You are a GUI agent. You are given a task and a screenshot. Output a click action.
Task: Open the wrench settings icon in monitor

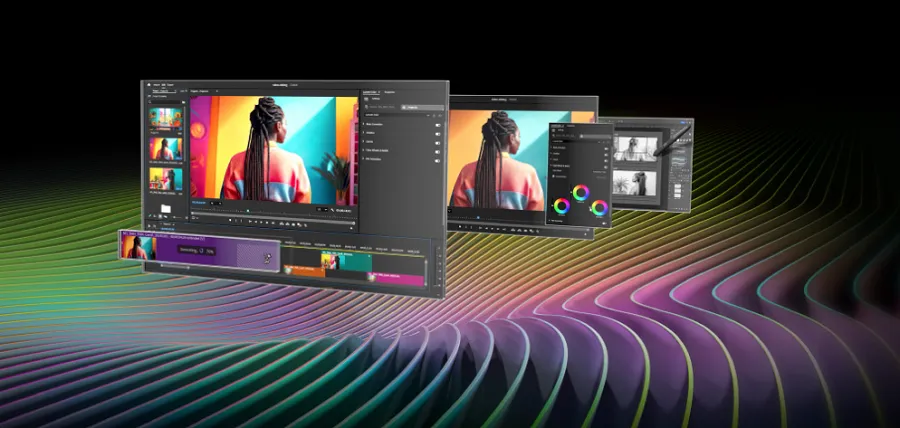point(332,210)
